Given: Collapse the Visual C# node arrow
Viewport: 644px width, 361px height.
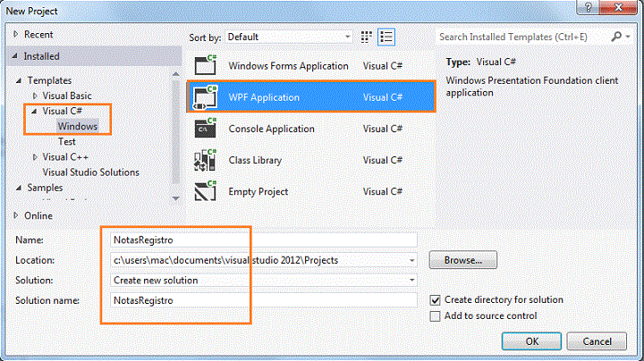Looking at the screenshot, I should [x=34, y=111].
